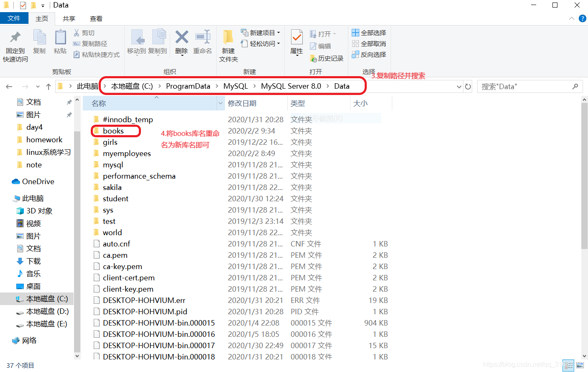Select the sakila folder
Screen dimensions: 588x372
click(x=112, y=187)
